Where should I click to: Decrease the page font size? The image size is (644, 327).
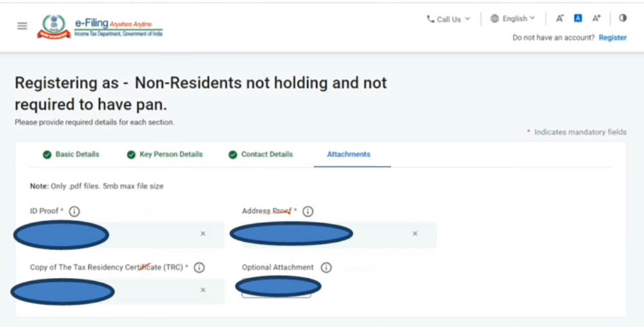click(x=560, y=19)
